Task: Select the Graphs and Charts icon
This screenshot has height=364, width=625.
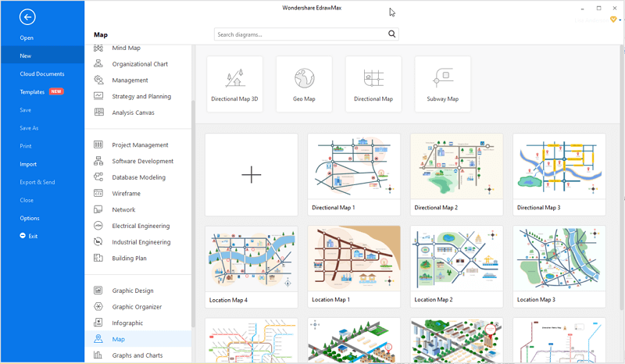Action: (x=98, y=355)
